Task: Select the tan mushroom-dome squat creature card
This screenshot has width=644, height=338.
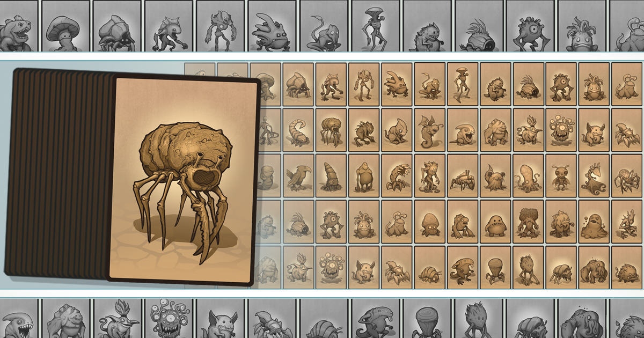Action: pyautogui.click(x=430, y=221)
